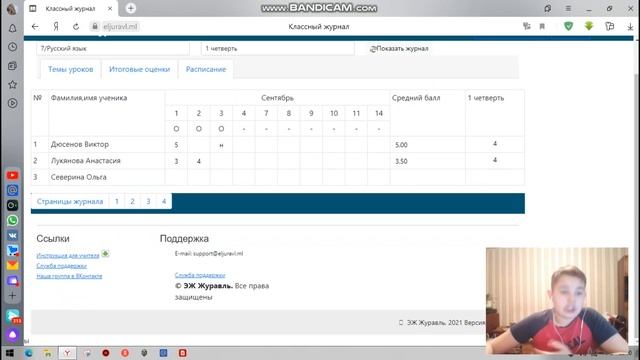Click the site lock security icon

click(x=95, y=27)
